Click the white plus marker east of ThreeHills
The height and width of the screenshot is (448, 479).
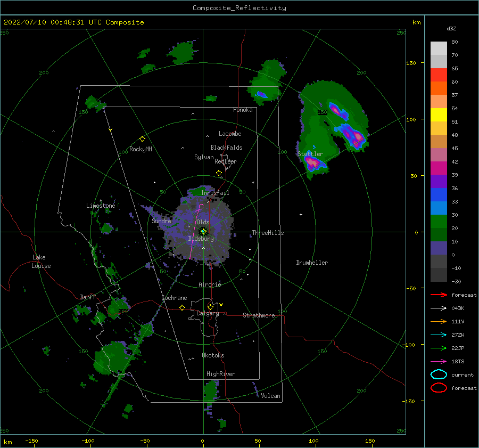click(x=301, y=214)
